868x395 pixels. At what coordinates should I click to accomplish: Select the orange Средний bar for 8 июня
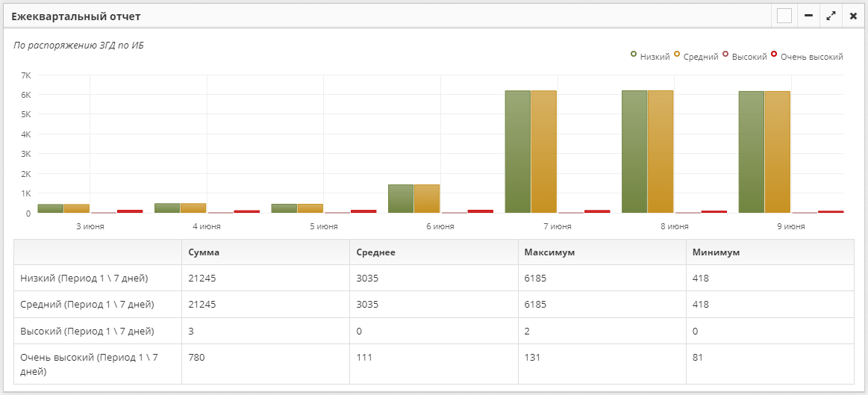pyautogui.click(x=661, y=152)
